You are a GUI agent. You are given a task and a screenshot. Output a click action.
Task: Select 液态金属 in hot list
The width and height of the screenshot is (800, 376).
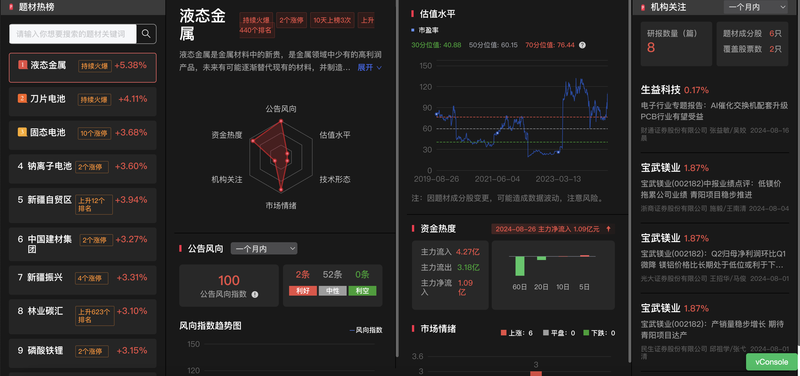83,67
